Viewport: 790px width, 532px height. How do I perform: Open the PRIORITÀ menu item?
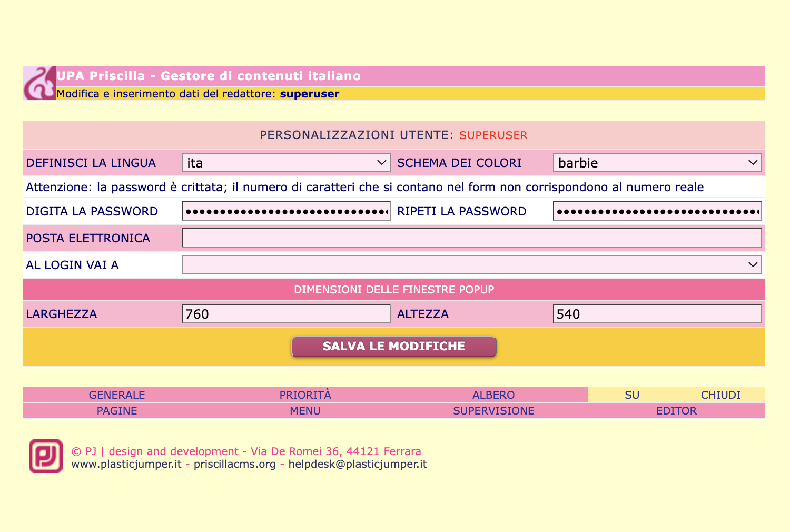[x=305, y=395]
